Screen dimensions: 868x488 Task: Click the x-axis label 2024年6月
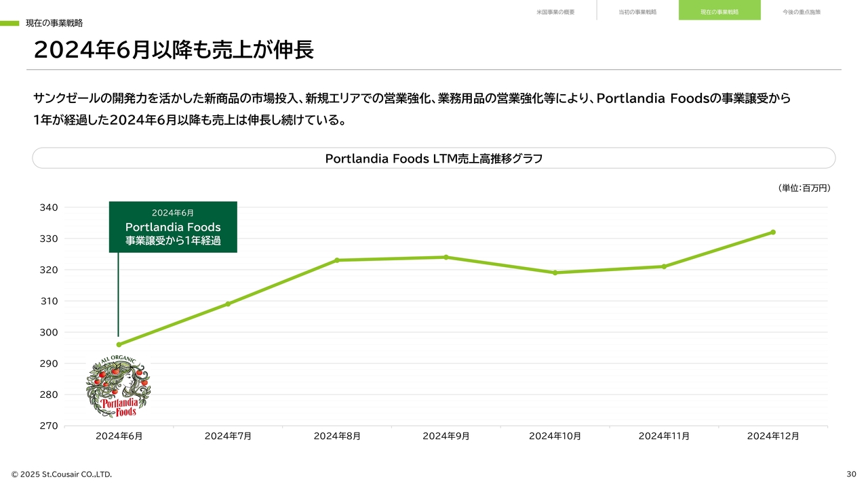pos(119,436)
